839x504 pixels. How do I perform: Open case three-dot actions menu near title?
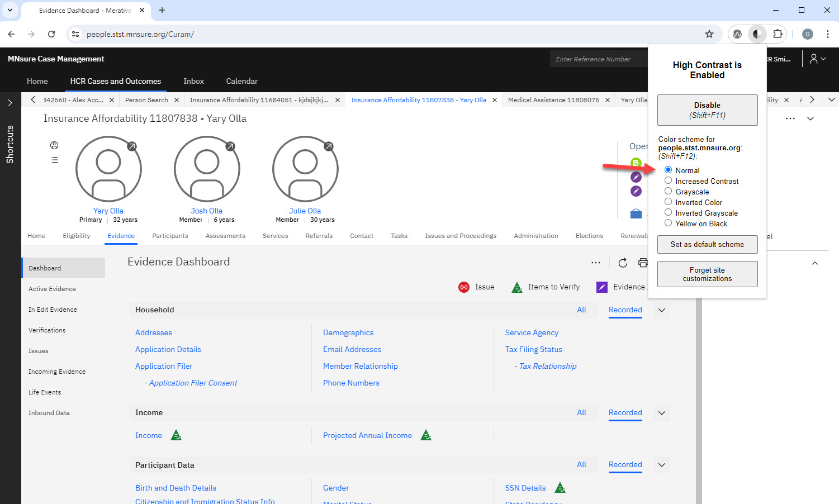(790, 118)
